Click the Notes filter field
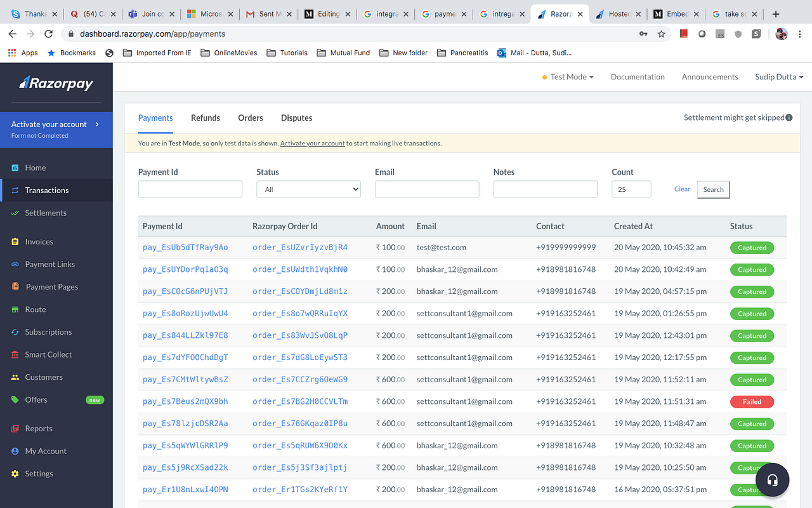 (x=546, y=189)
